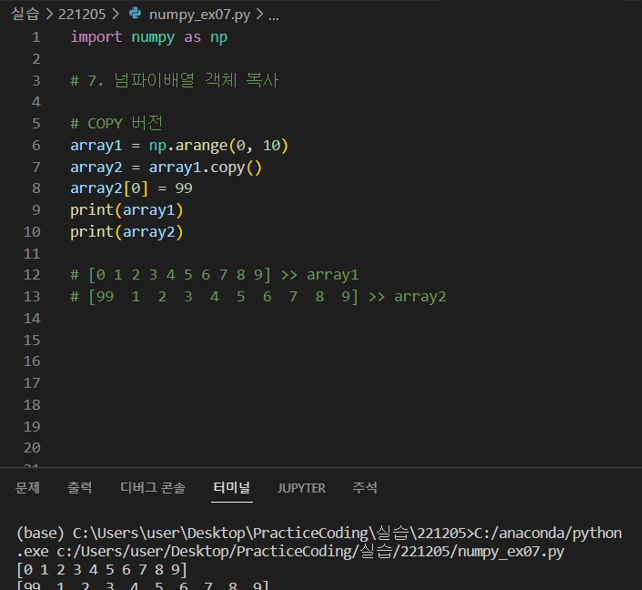Switch to the 문제 panel tab
This screenshot has height=590, width=642.
pos(27,487)
